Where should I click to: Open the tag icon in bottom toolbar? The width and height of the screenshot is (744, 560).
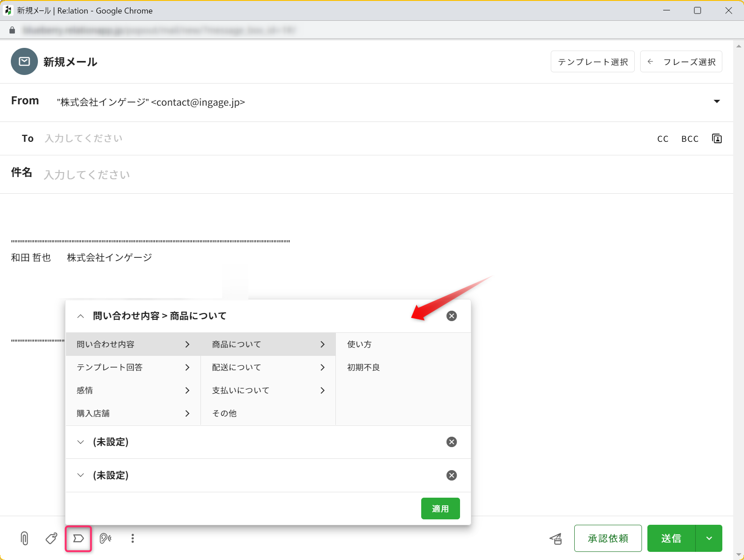(51, 538)
